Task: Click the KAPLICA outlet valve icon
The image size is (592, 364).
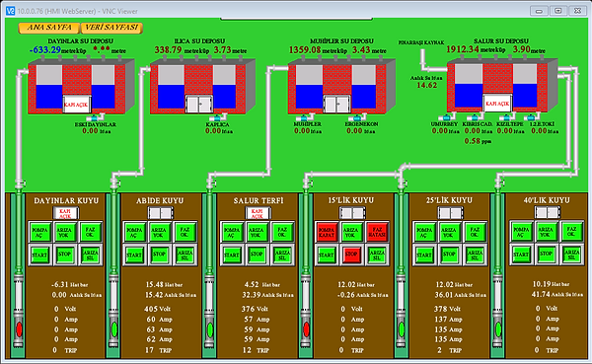Action: coord(217,117)
